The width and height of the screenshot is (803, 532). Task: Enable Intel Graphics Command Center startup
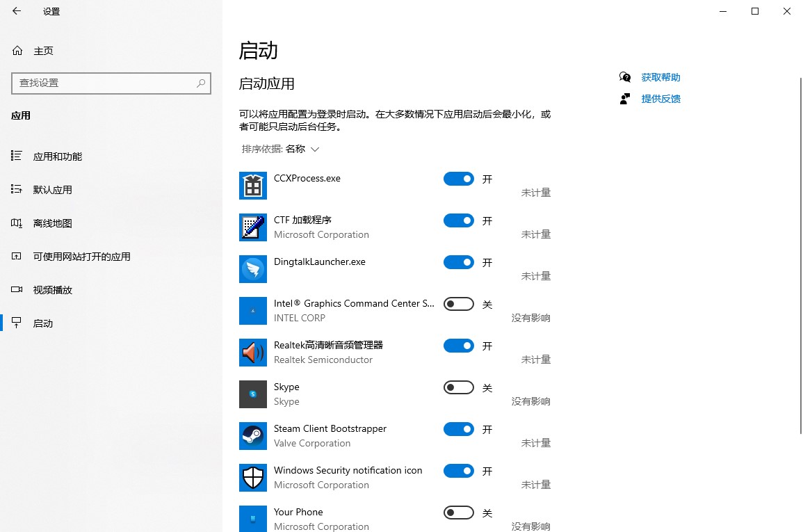(459, 304)
